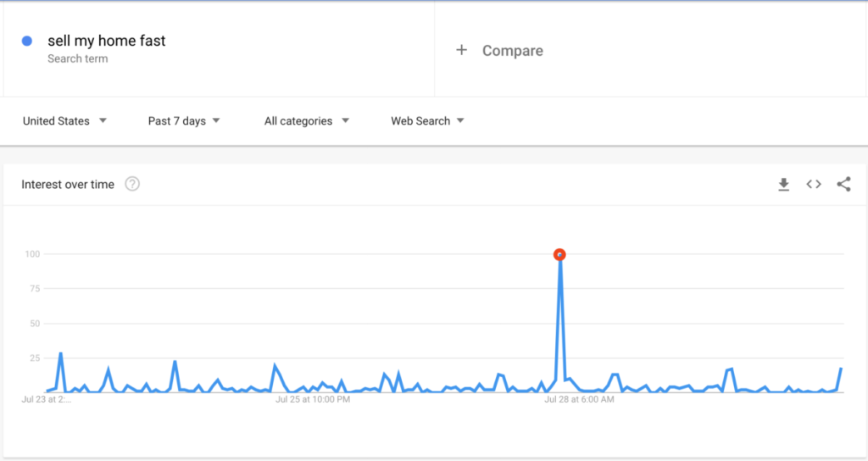Click the Jul 25 at 10:00 PM label
The image size is (868, 461).
click(313, 399)
